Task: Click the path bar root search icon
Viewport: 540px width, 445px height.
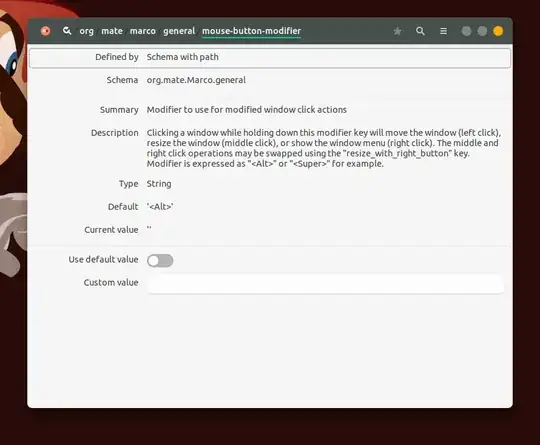Action: 67,31
